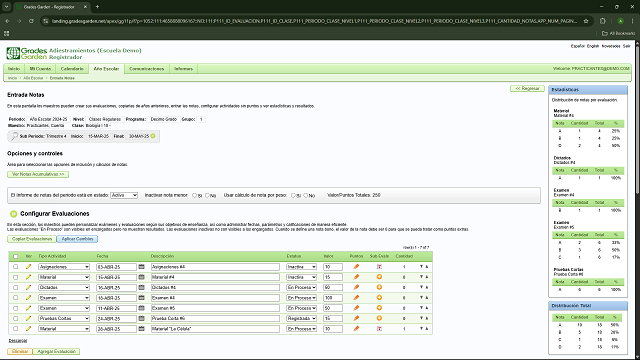The width and height of the screenshot is (640, 360).
Task: Open the edit pencil for Prueba Corta #6 row
Action: pos(29,318)
